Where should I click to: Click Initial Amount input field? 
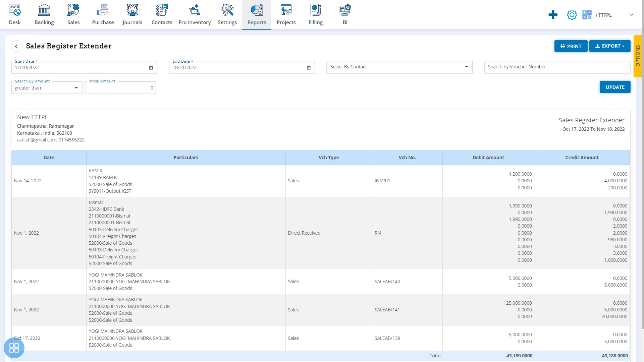click(120, 87)
